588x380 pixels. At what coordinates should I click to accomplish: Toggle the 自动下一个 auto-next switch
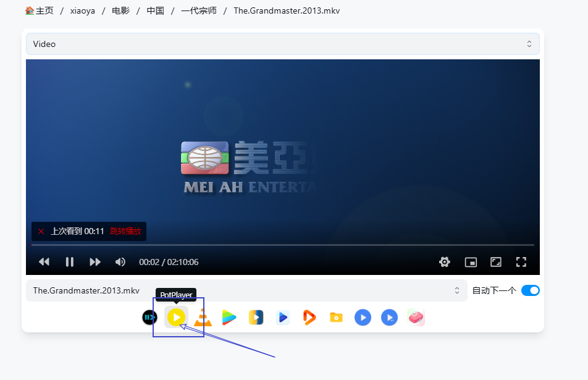(530, 290)
